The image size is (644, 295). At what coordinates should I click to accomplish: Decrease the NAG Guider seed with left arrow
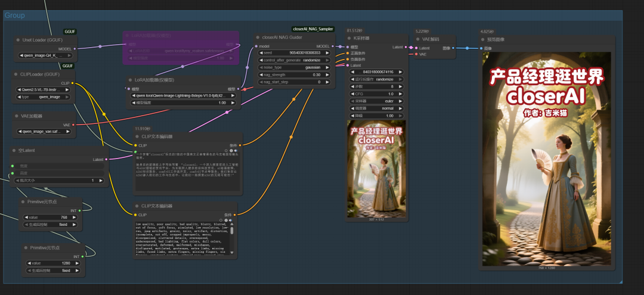point(261,52)
